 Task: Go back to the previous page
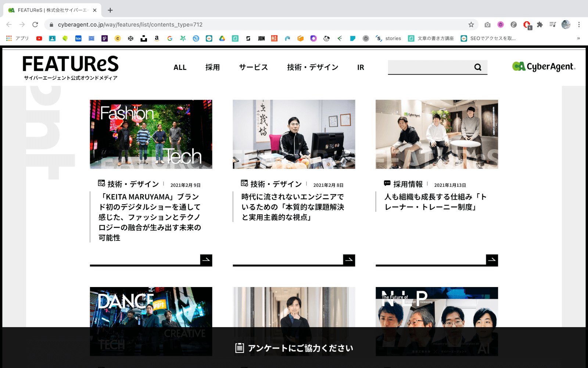pos(9,25)
